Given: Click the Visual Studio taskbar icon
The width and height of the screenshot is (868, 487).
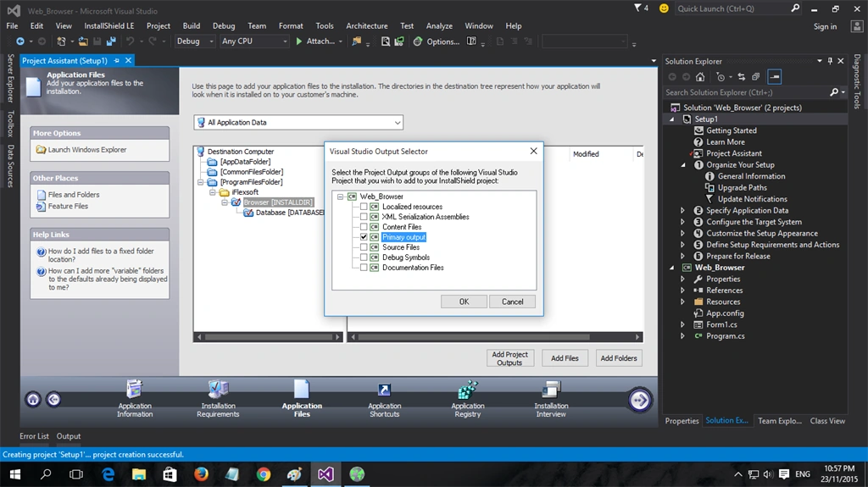Looking at the screenshot, I should pos(325,474).
